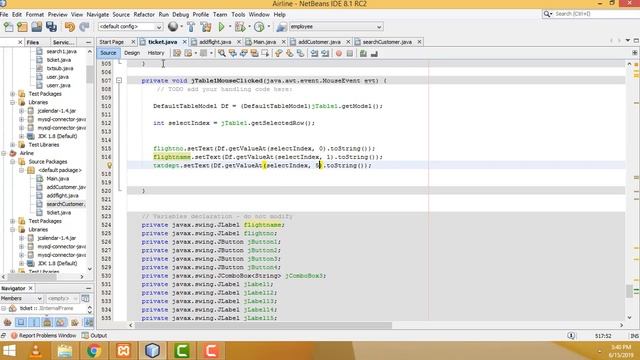640x360 pixels.
Task: Click the Shift Line Left icon
Action: pos(314,53)
